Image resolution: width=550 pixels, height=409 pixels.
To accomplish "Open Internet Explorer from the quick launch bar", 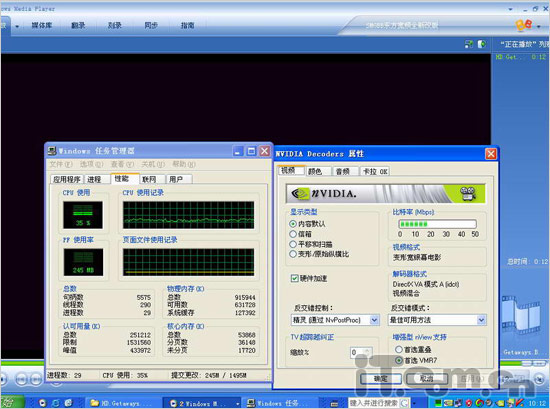I will tap(55, 403).
